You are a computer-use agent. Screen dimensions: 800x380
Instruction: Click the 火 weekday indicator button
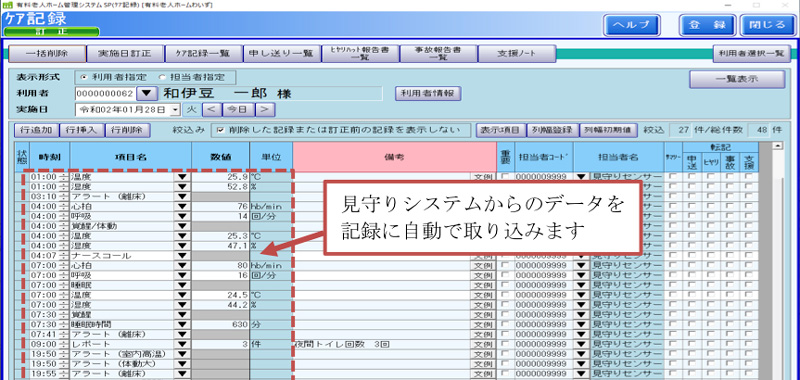[191, 109]
